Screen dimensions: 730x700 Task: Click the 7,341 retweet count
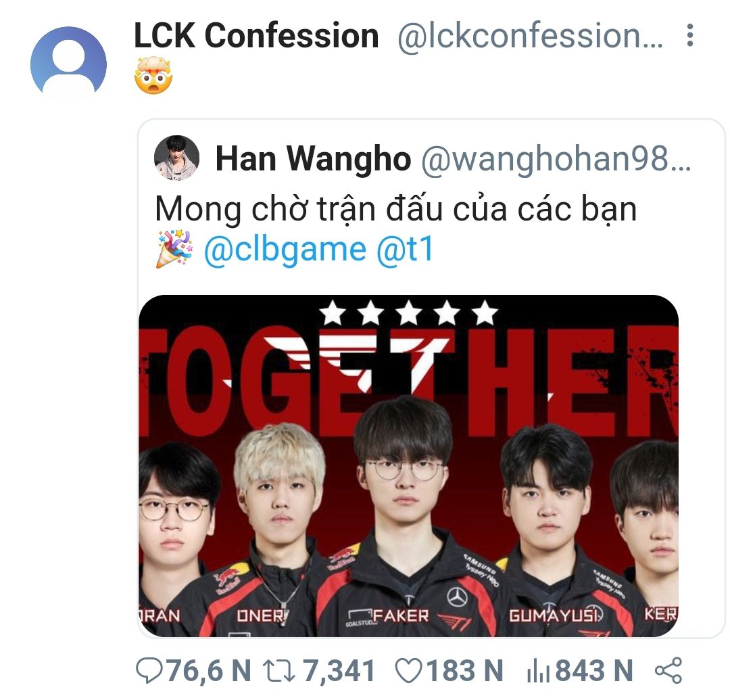pos(339,671)
